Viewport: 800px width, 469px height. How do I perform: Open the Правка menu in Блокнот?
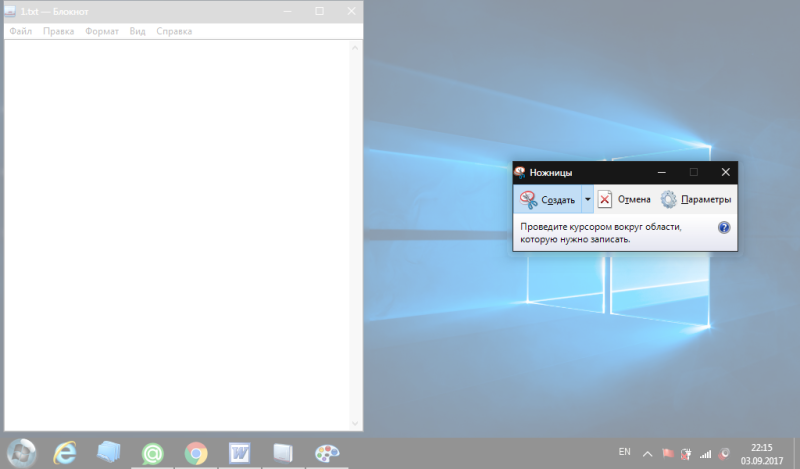tap(59, 31)
